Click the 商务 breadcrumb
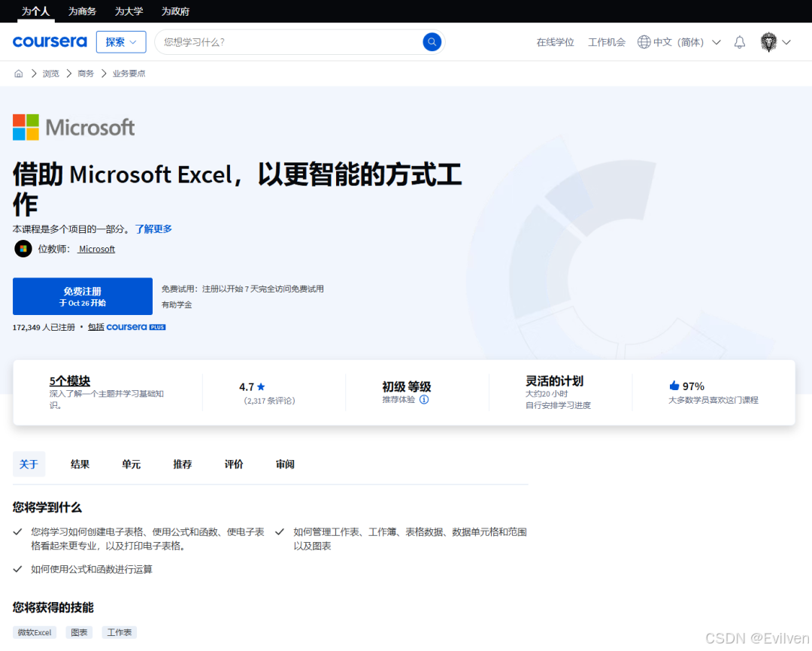Screen dimensions: 812x651 click(x=86, y=74)
